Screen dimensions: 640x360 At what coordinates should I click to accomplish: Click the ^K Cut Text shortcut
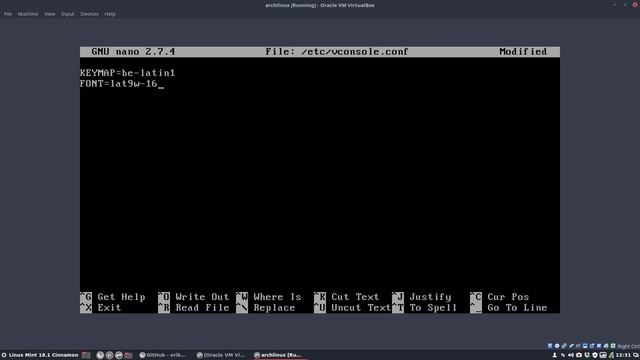click(347, 297)
